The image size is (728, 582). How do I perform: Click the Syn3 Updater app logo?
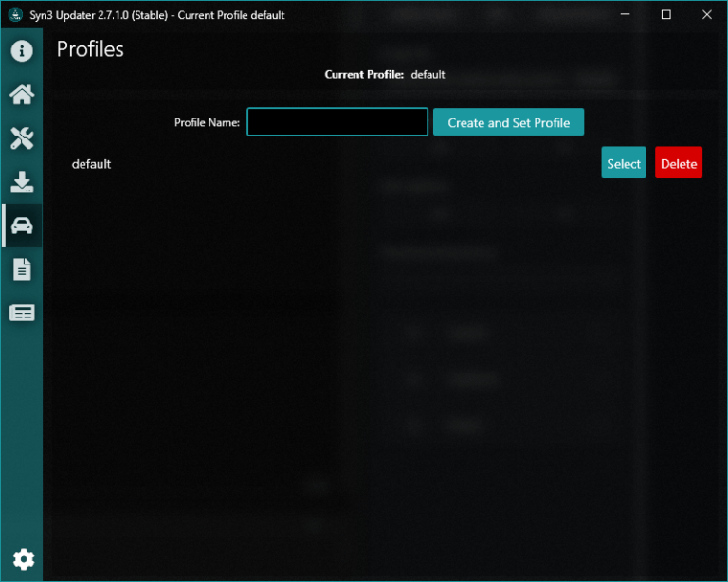[x=16, y=15]
